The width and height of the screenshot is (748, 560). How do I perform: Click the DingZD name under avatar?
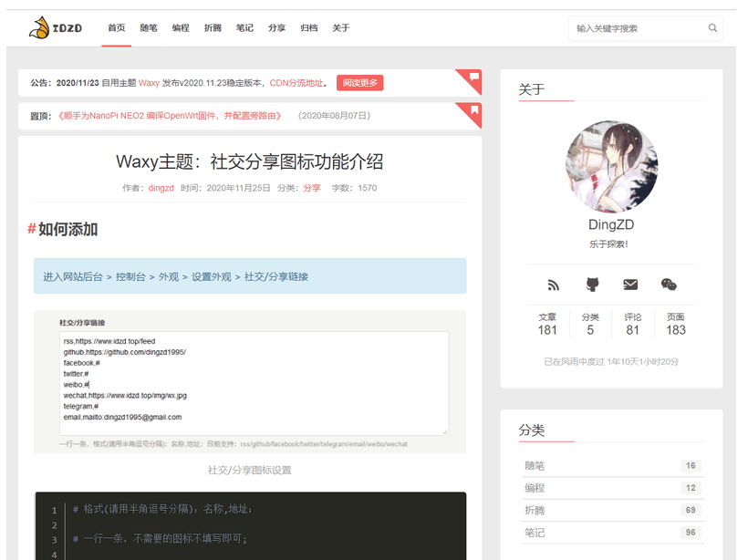click(x=611, y=224)
